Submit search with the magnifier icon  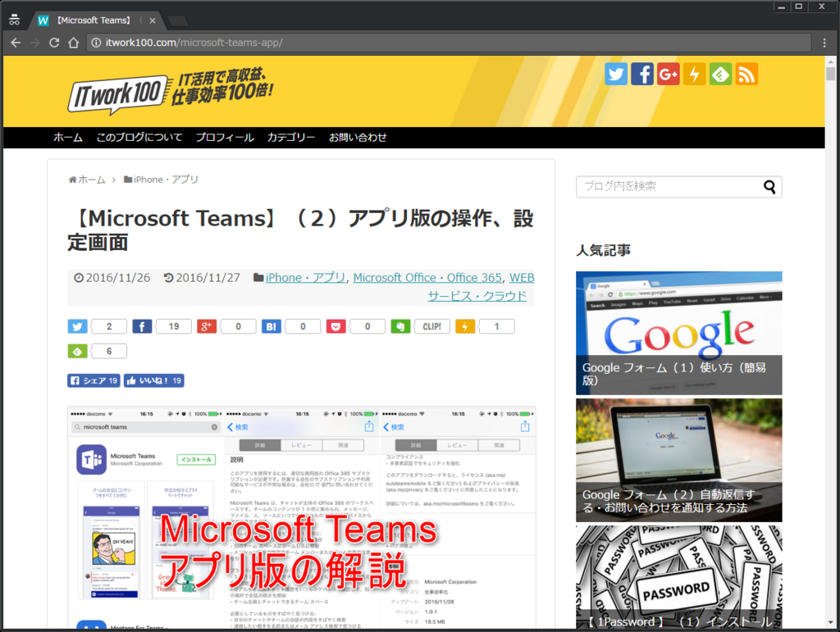[769, 186]
